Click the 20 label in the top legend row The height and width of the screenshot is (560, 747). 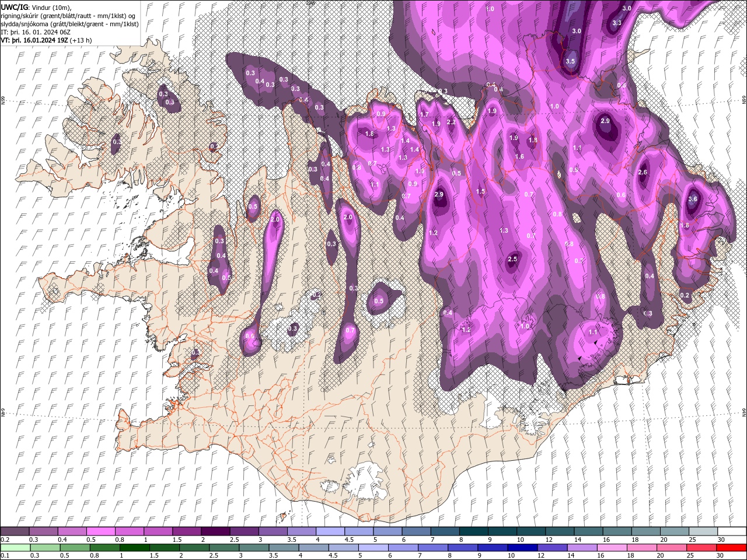663,539
